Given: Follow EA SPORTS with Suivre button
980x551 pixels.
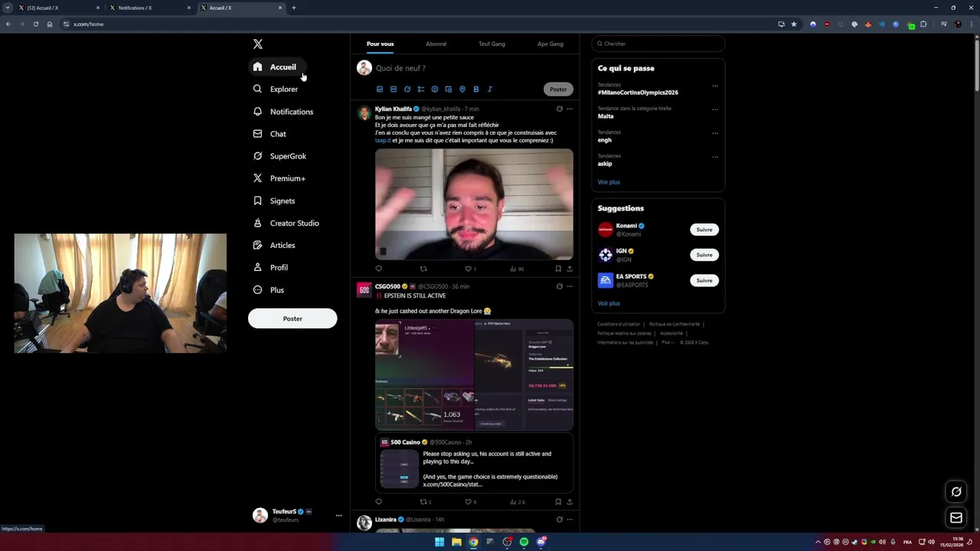Looking at the screenshot, I should pyautogui.click(x=704, y=280).
